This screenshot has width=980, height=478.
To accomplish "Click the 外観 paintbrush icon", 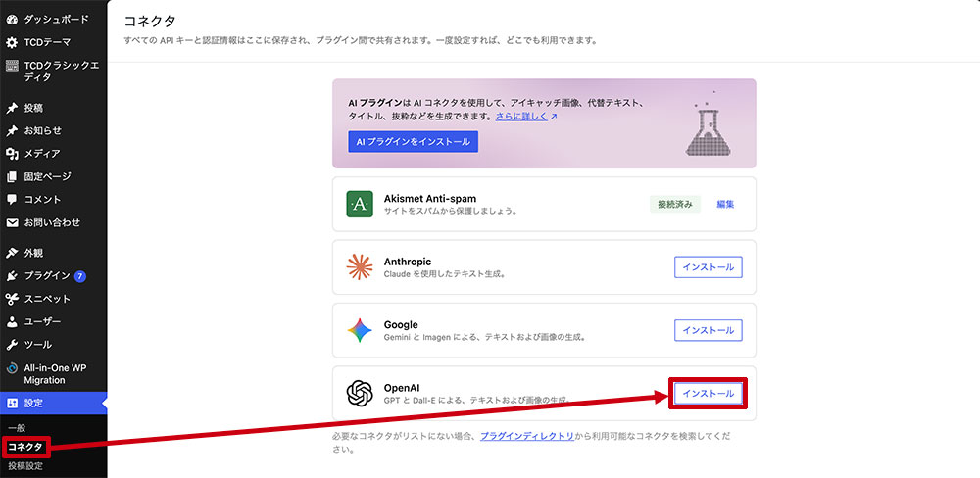I will click(x=11, y=253).
